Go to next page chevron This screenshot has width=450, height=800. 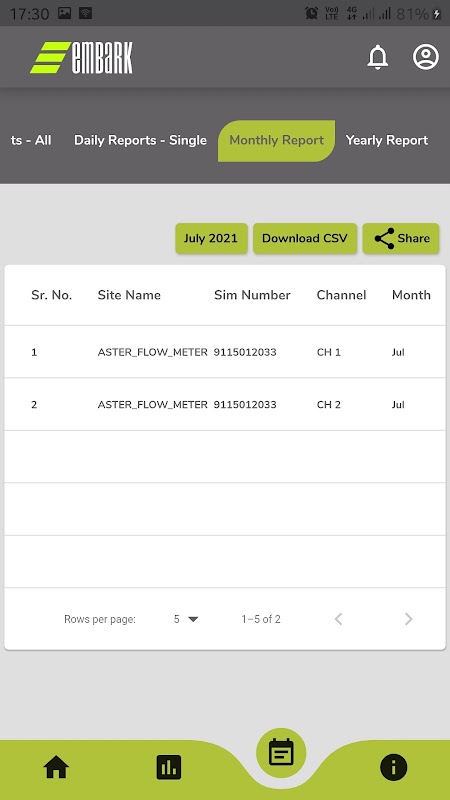click(x=408, y=619)
